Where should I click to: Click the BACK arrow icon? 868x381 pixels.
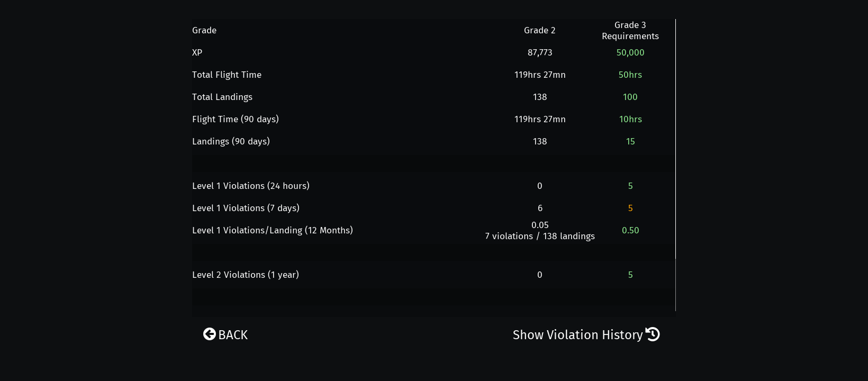(210, 334)
